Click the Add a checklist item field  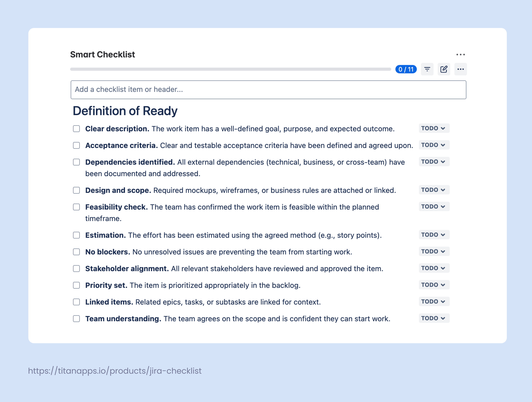click(268, 89)
